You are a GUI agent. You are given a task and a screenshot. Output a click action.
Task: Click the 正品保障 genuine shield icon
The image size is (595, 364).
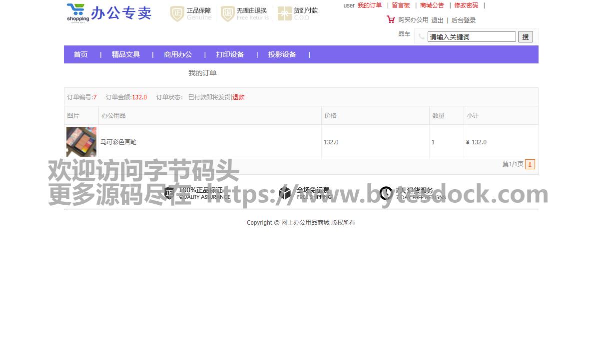pyautogui.click(x=177, y=14)
